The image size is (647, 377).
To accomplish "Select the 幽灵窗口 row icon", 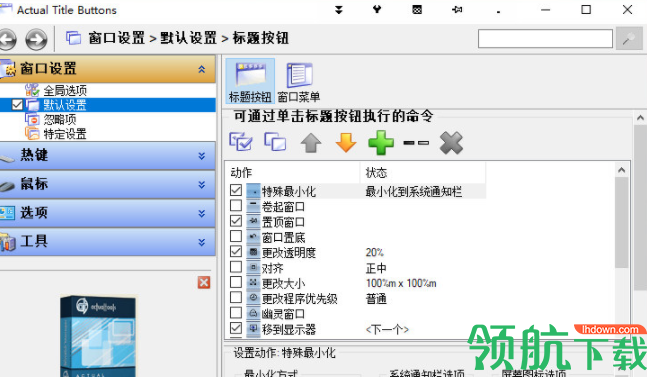I will pyautogui.click(x=253, y=313).
